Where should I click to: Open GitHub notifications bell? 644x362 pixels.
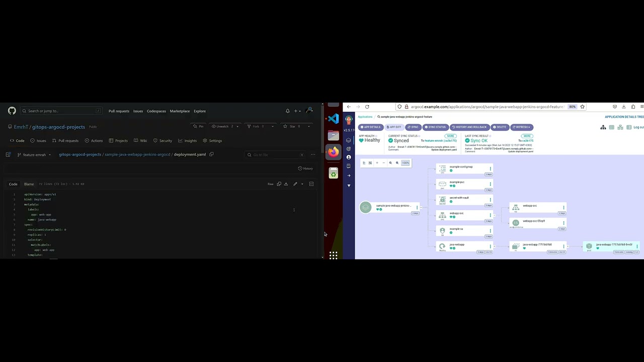click(287, 111)
